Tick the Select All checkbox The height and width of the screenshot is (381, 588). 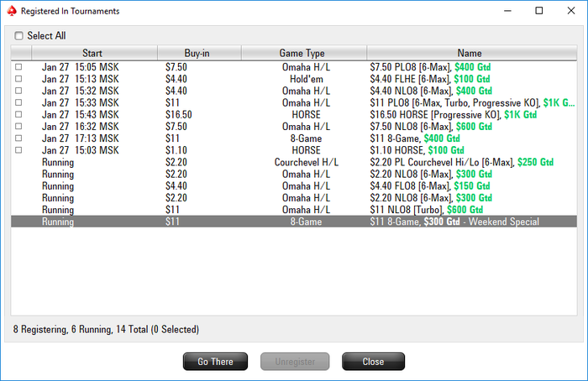(18, 35)
